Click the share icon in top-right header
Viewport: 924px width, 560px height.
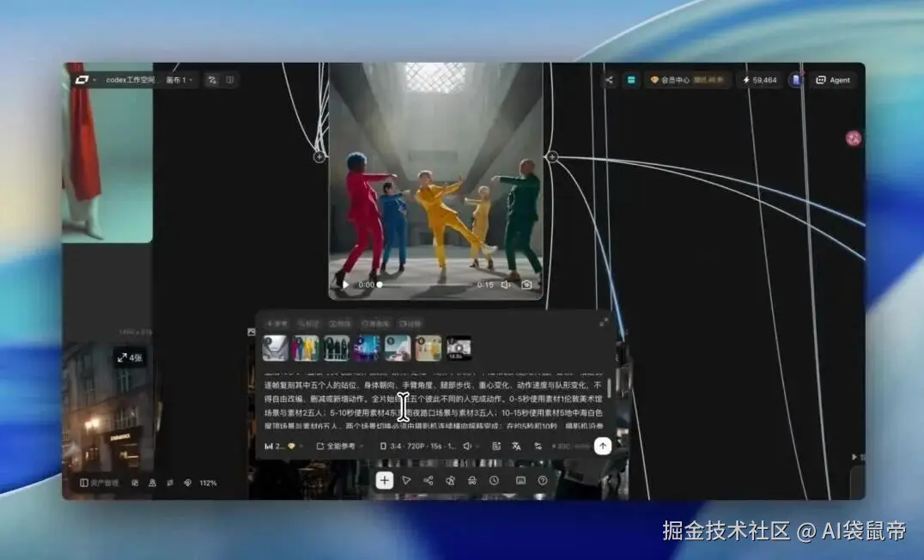point(610,80)
